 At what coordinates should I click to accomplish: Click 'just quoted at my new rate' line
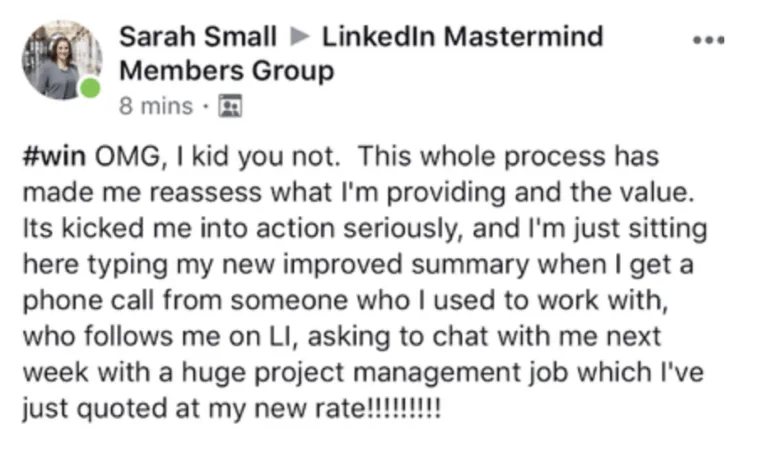click(192, 409)
